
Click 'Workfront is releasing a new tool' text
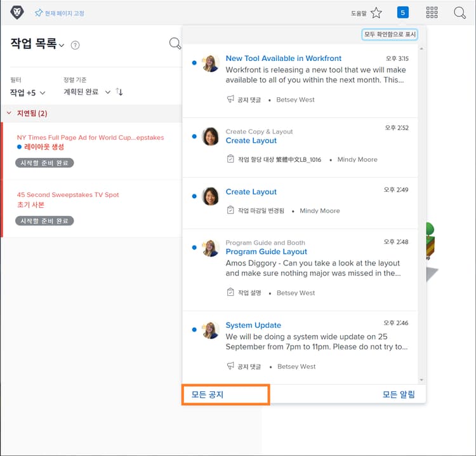click(x=315, y=75)
